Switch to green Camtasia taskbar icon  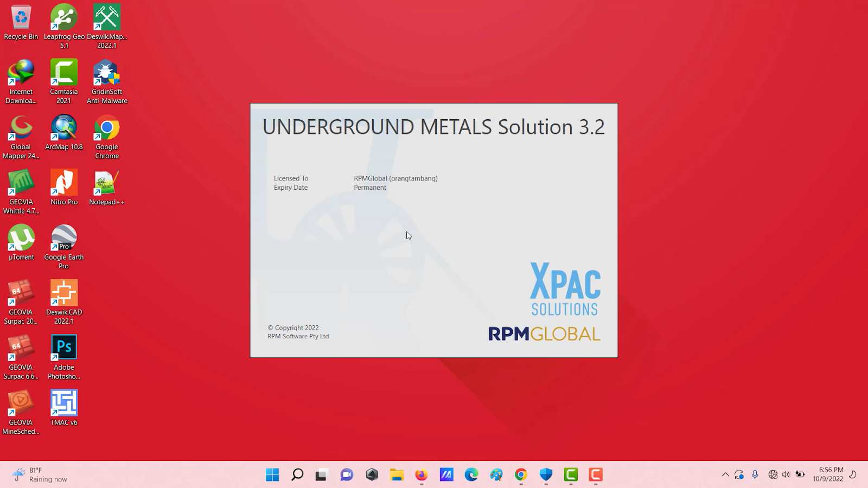571,475
